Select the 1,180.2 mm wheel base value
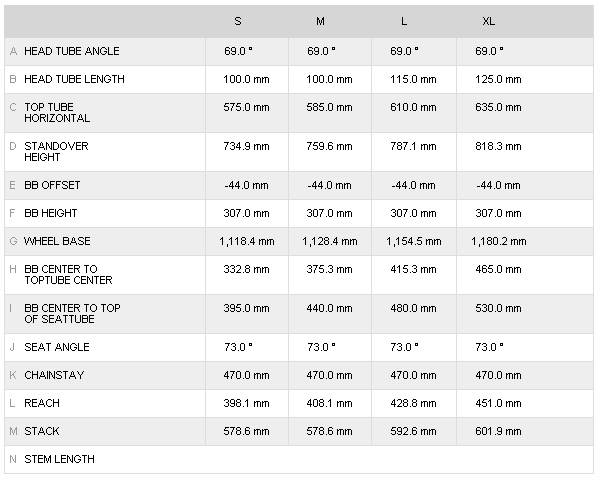The image size is (600, 480). [x=498, y=241]
